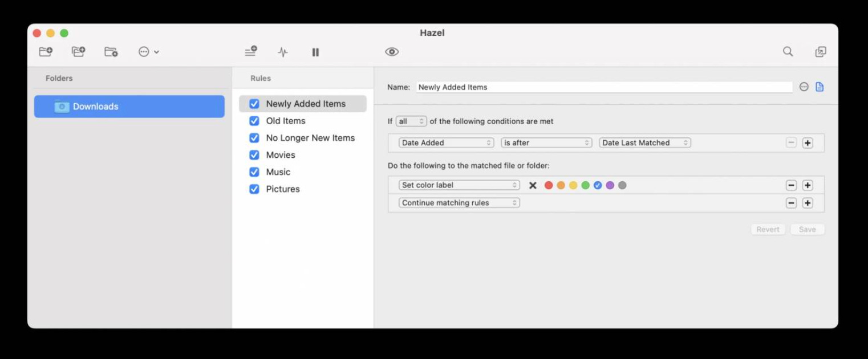
Task: Click the add folder group icon
Action: click(79, 52)
